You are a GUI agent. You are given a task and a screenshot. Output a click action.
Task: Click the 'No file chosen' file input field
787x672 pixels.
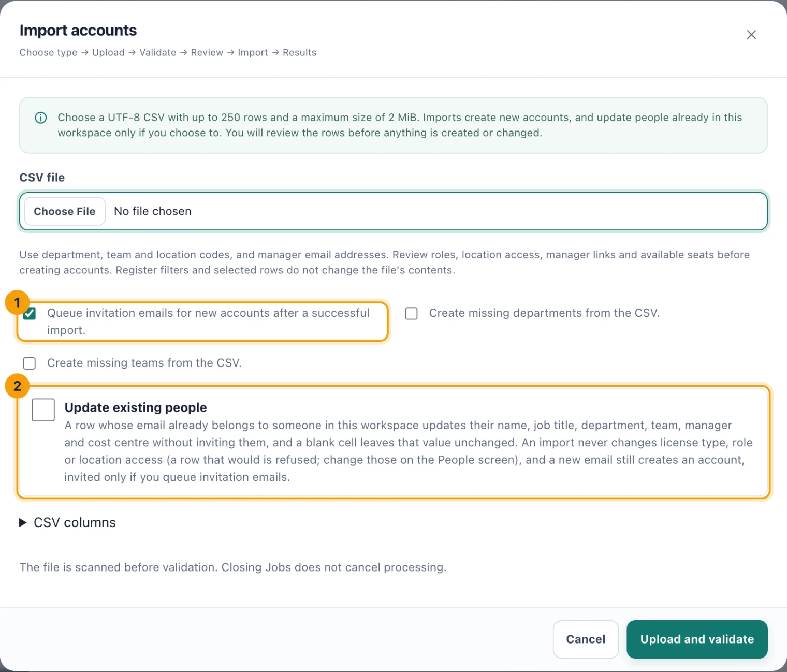coord(393,211)
